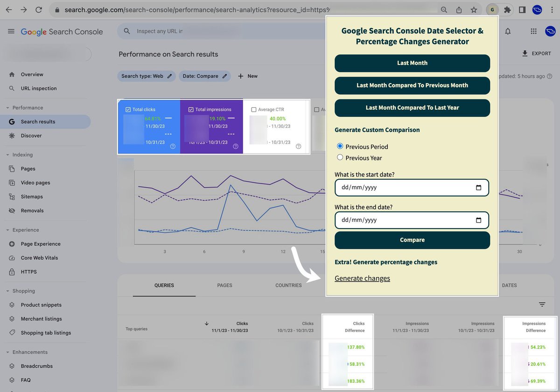Open the Extensions puzzle piece icon
The height and width of the screenshot is (392, 560).
click(x=507, y=10)
